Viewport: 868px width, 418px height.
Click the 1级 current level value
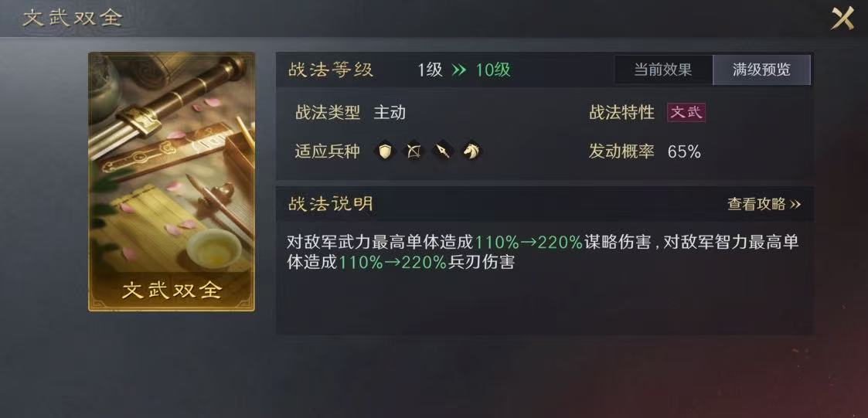(430, 70)
